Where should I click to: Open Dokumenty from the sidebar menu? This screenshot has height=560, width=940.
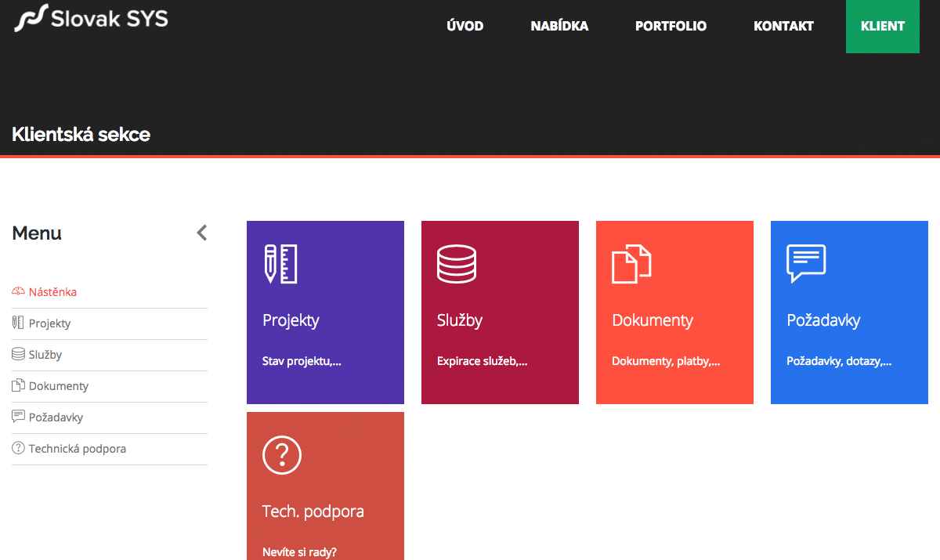pos(58,386)
